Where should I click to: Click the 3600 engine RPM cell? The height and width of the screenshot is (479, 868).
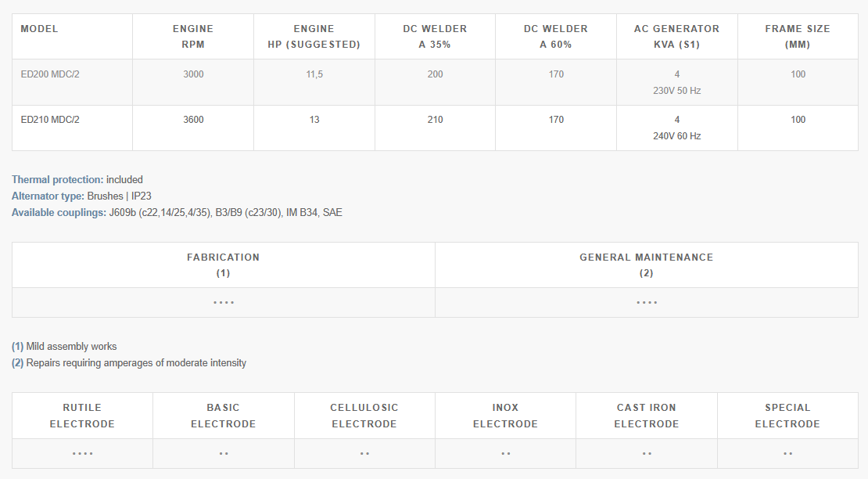click(x=193, y=120)
